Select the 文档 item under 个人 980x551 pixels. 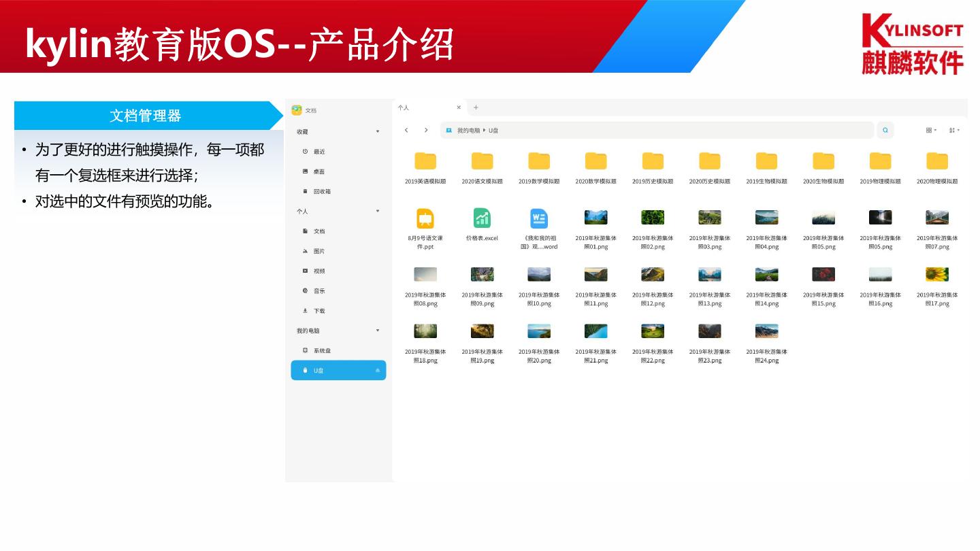click(320, 231)
